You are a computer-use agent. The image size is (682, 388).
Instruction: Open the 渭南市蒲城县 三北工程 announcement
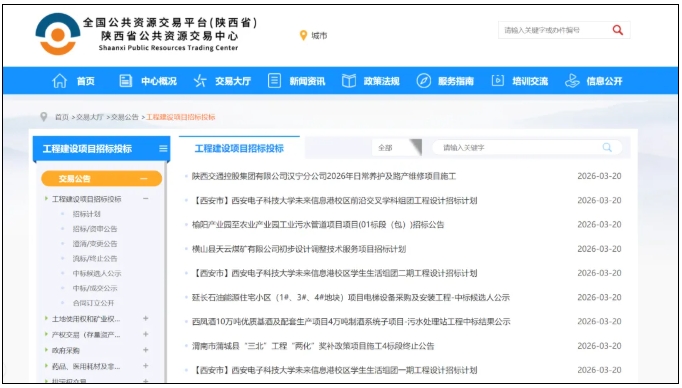point(313,346)
